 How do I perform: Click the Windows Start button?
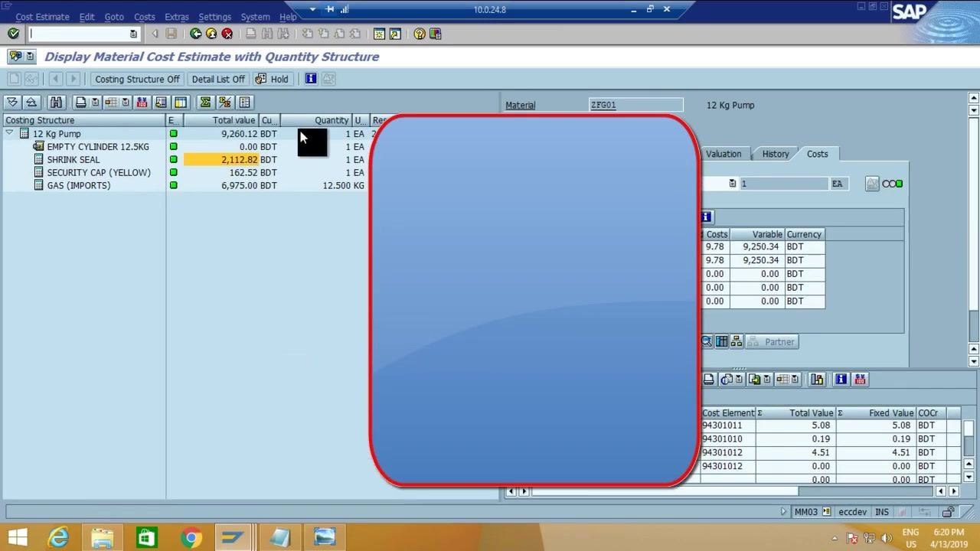(17, 537)
